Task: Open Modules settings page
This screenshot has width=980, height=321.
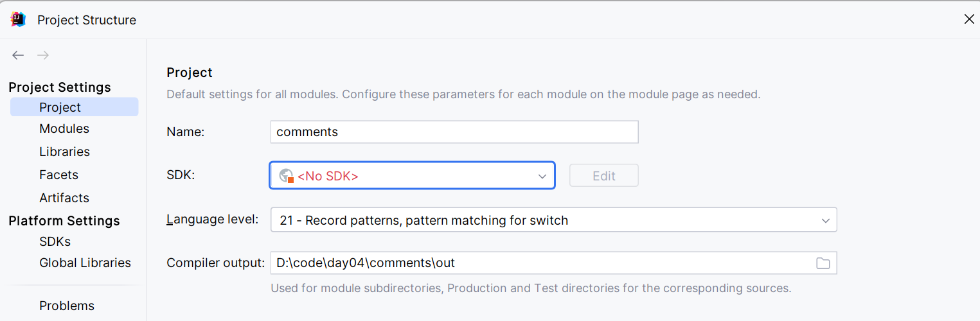Action: 64,128
